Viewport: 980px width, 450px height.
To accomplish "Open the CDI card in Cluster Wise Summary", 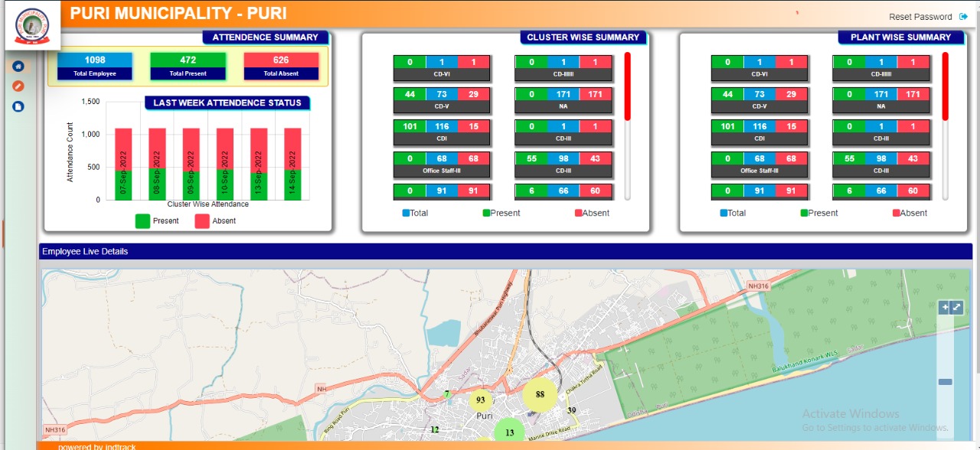I will click(x=442, y=132).
